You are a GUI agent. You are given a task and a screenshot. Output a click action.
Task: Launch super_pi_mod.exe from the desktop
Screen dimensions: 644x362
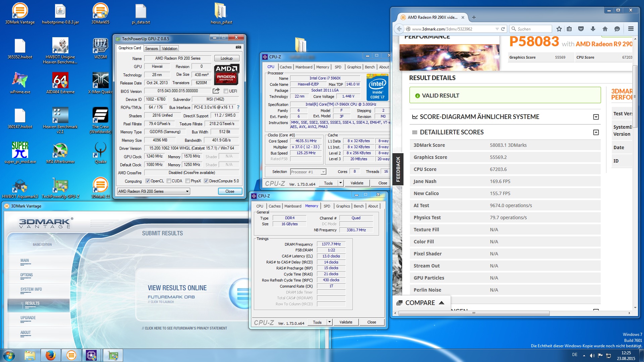click(x=20, y=153)
